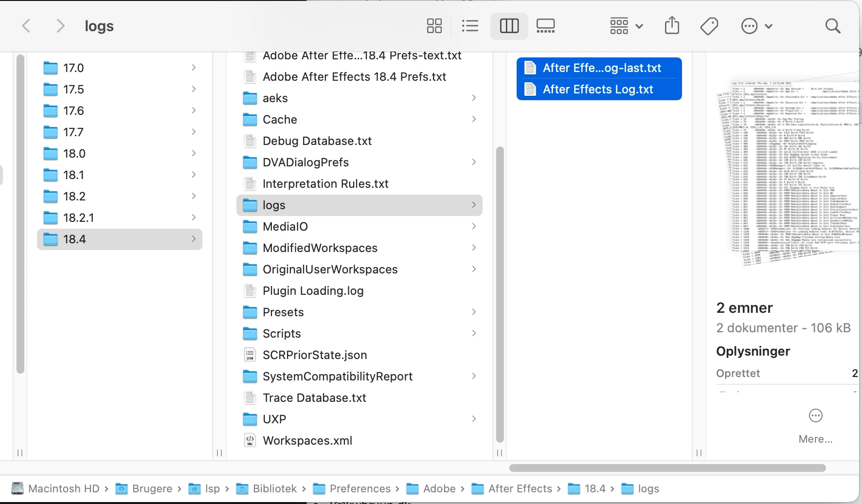Image resolution: width=862 pixels, height=504 pixels.
Task: Click the 18.4 folder icon
Action: [51, 239]
